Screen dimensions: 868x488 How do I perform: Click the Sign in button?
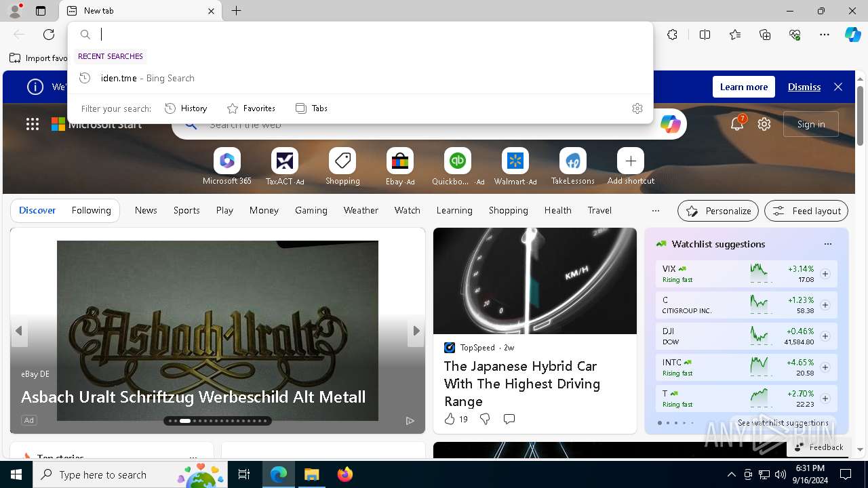811,124
